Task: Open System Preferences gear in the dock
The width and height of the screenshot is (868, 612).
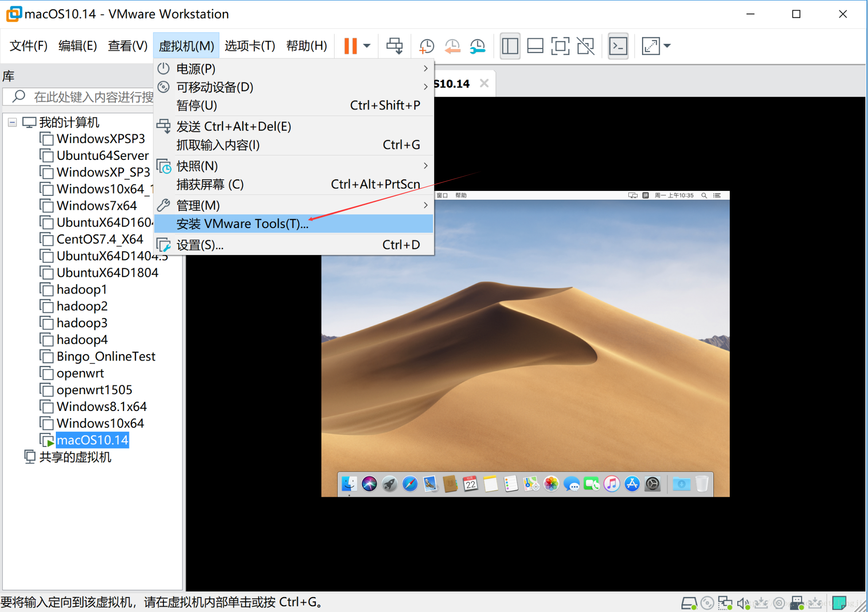Action: [652, 484]
